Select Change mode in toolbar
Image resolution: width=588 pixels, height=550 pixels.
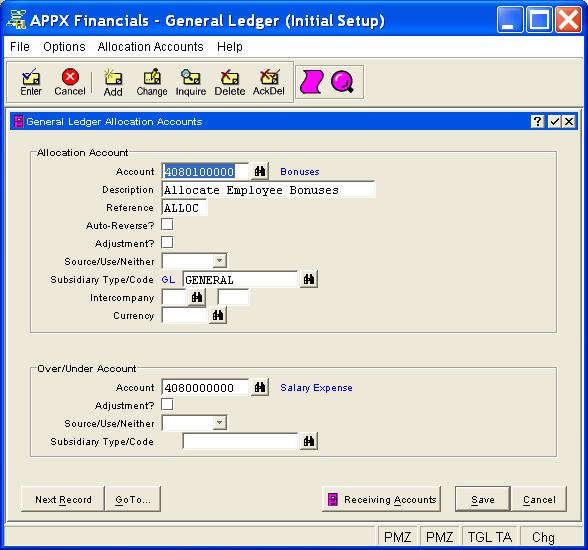(152, 82)
